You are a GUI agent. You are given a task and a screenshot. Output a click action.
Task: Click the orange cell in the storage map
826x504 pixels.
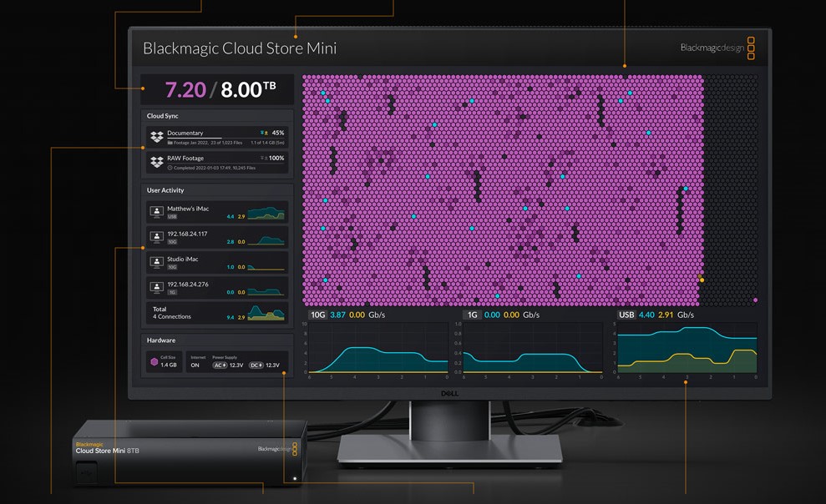coord(702,280)
